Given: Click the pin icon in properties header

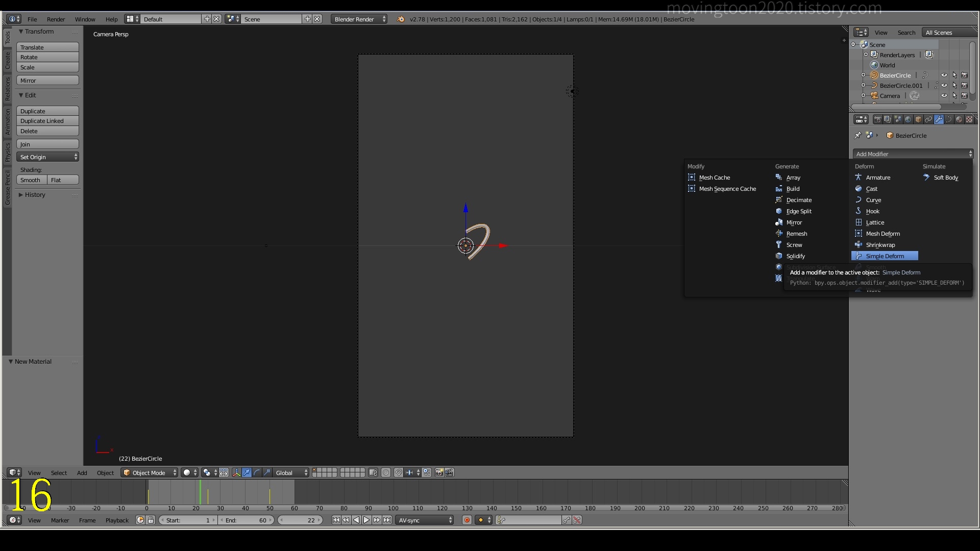Looking at the screenshot, I should point(857,135).
